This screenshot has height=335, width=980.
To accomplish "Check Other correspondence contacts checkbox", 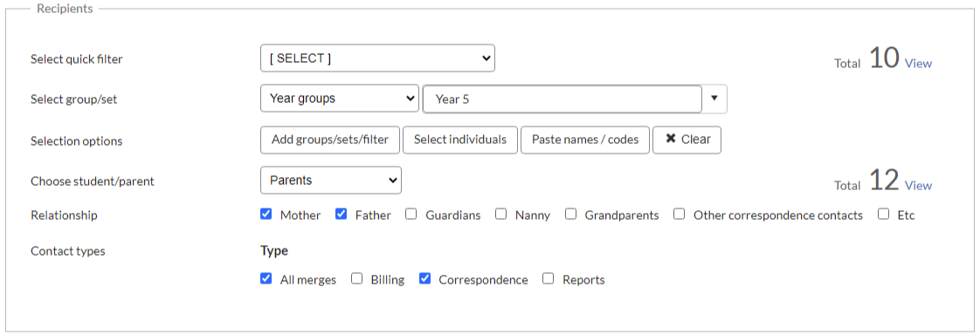I will click(680, 214).
